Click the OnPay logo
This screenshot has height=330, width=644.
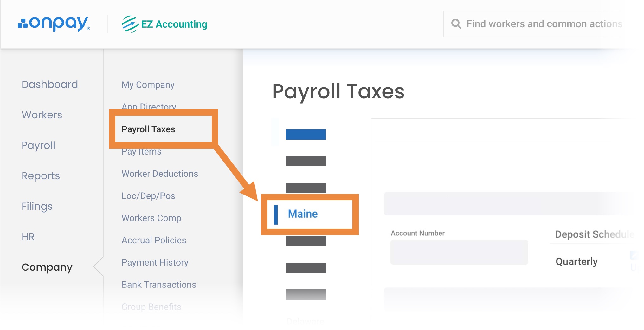click(54, 24)
